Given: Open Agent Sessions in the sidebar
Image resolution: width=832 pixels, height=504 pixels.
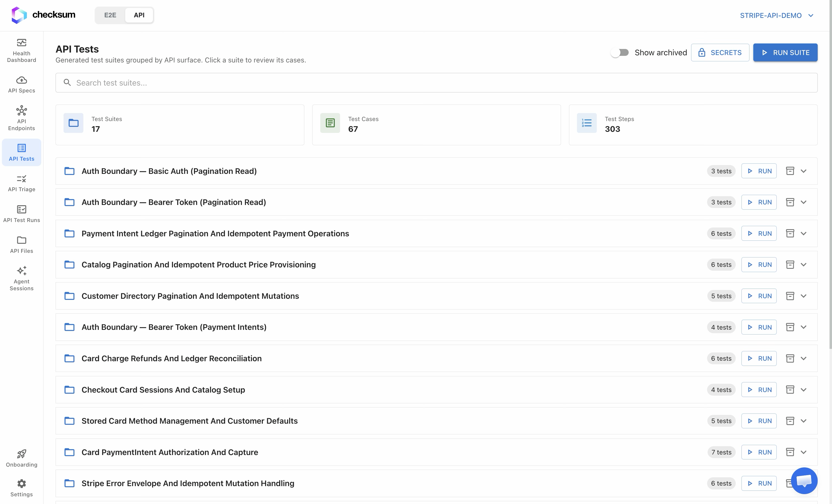Looking at the screenshot, I should pos(22,279).
